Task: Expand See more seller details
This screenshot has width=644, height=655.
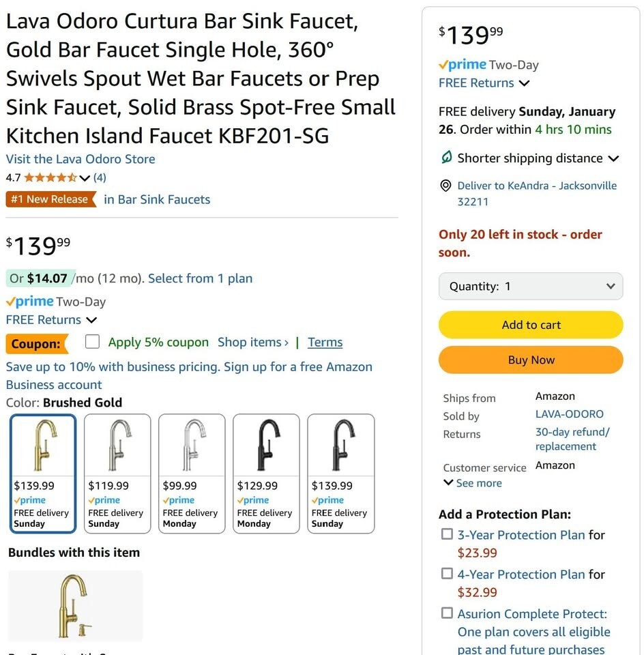Action: (x=472, y=483)
